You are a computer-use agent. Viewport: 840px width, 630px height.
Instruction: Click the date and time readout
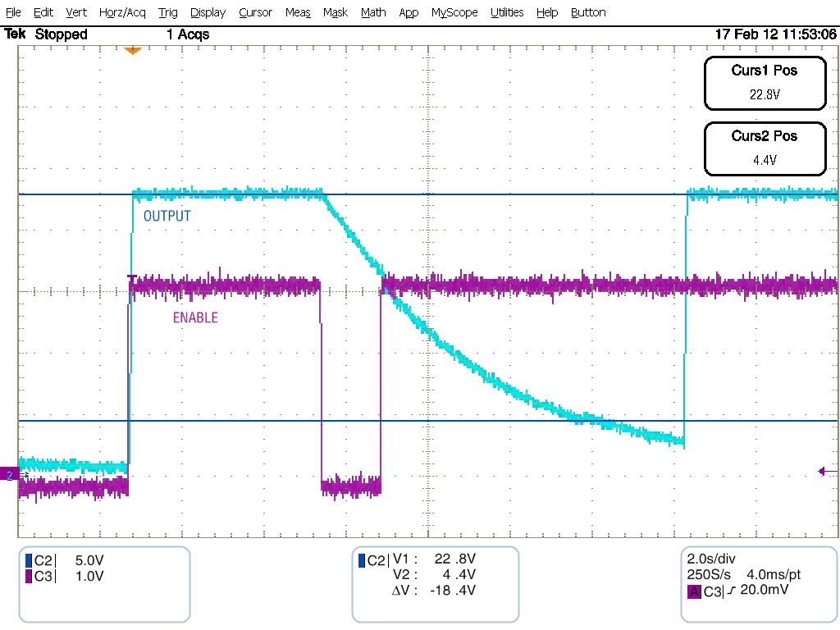pos(775,34)
